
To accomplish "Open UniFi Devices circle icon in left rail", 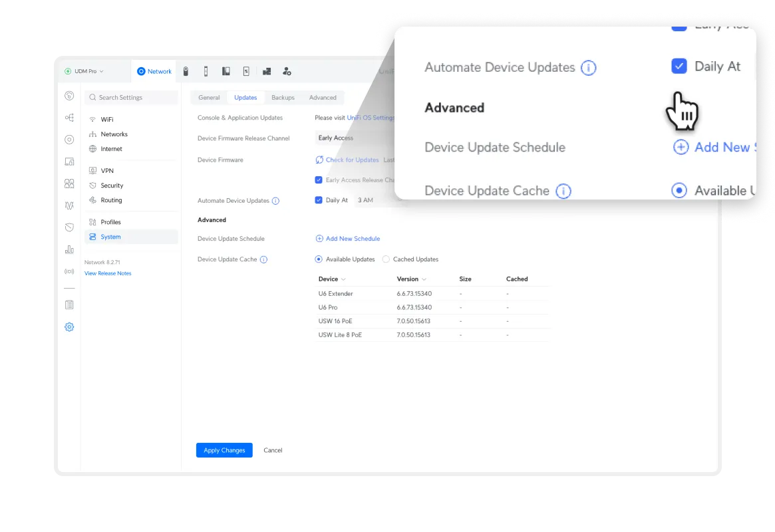I will click(x=69, y=140).
